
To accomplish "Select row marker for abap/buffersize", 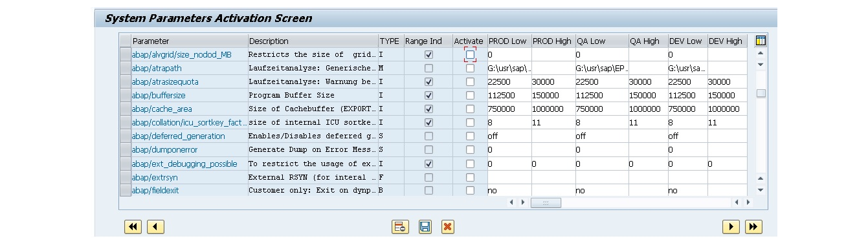I will pos(125,96).
